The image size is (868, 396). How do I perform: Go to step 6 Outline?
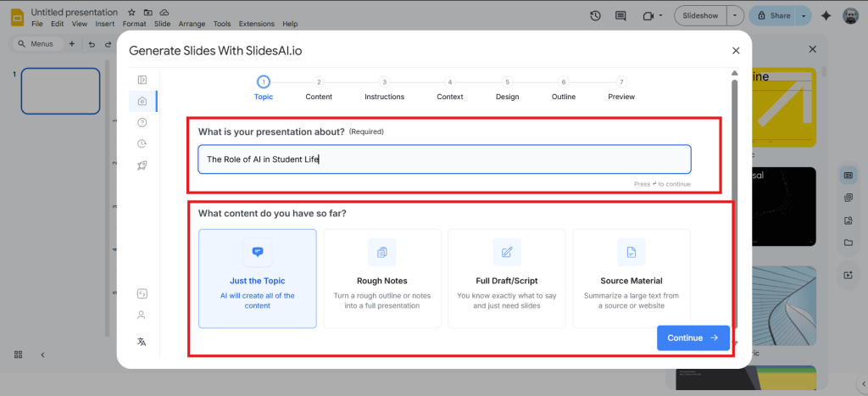click(x=564, y=89)
